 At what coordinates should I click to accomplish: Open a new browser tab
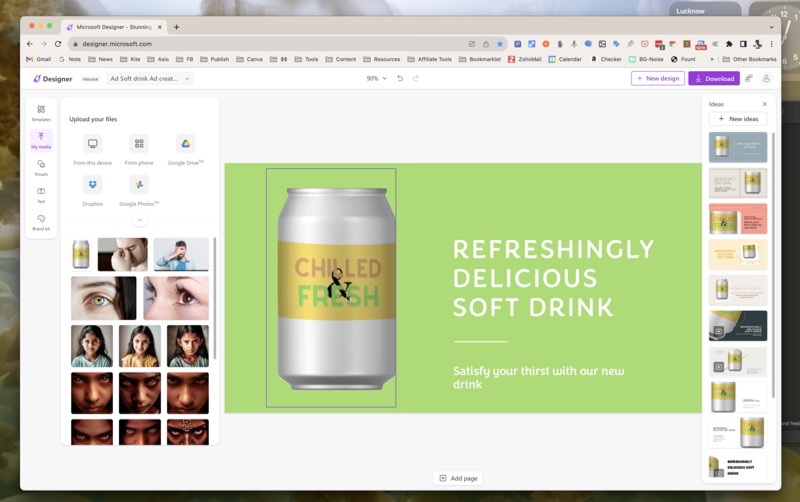click(x=176, y=27)
